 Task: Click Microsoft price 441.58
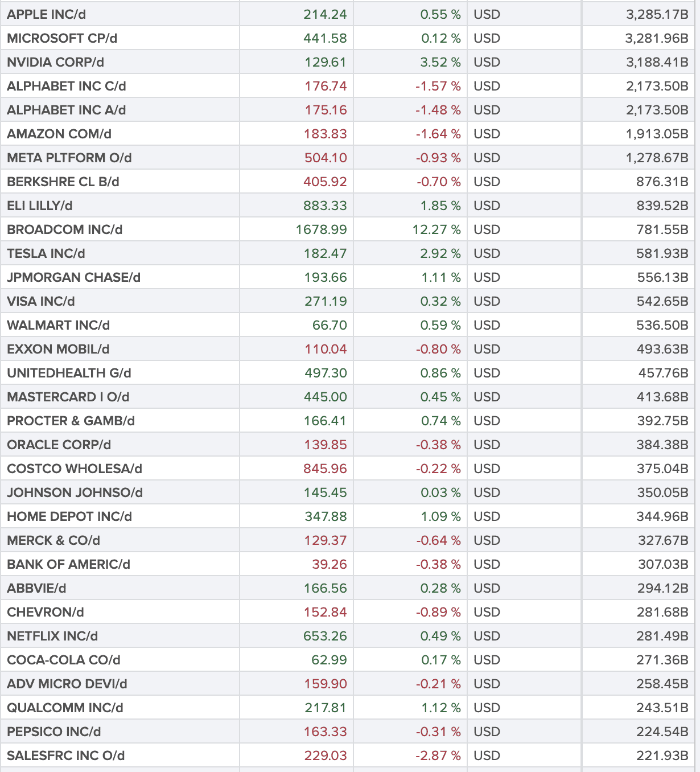point(325,38)
